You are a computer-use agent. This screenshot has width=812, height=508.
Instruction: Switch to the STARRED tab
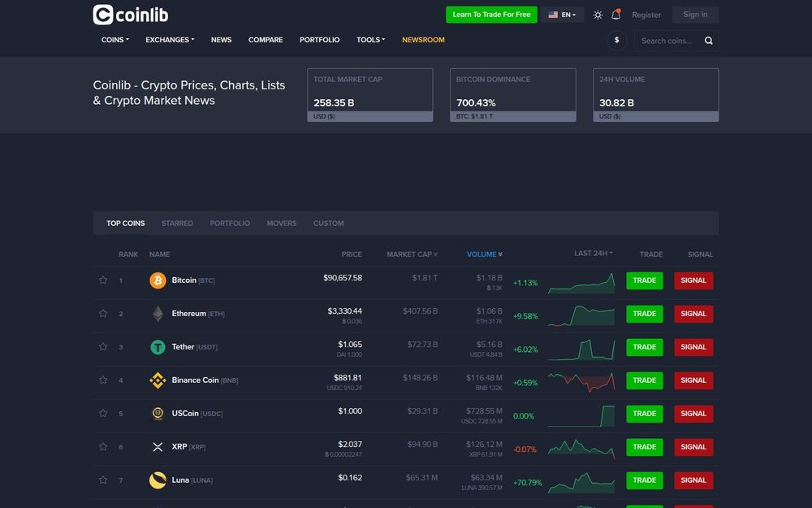click(x=177, y=224)
